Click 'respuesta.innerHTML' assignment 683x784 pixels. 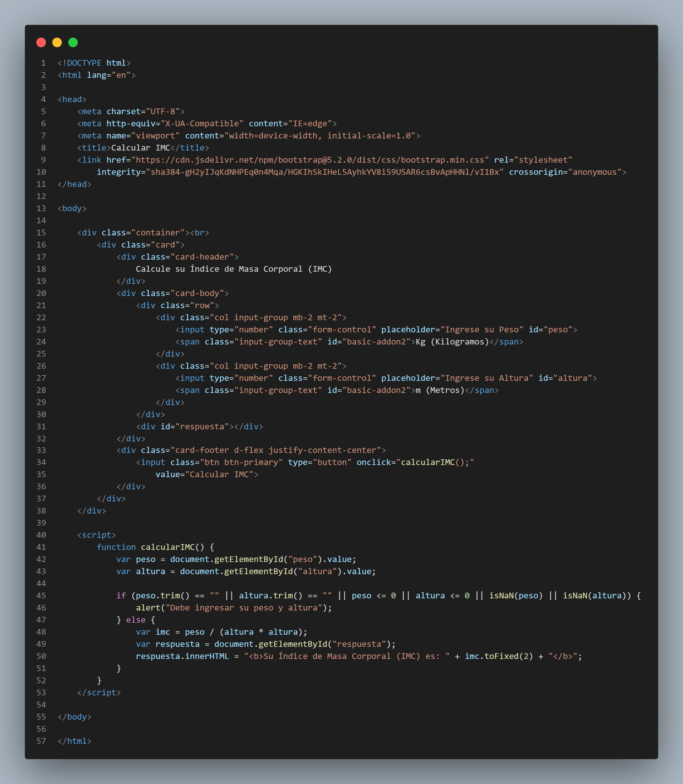point(183,657)
